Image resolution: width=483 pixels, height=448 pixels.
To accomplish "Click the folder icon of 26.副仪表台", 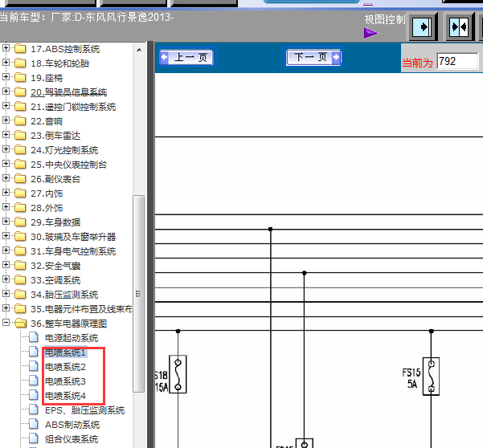I will coord(20,178).
